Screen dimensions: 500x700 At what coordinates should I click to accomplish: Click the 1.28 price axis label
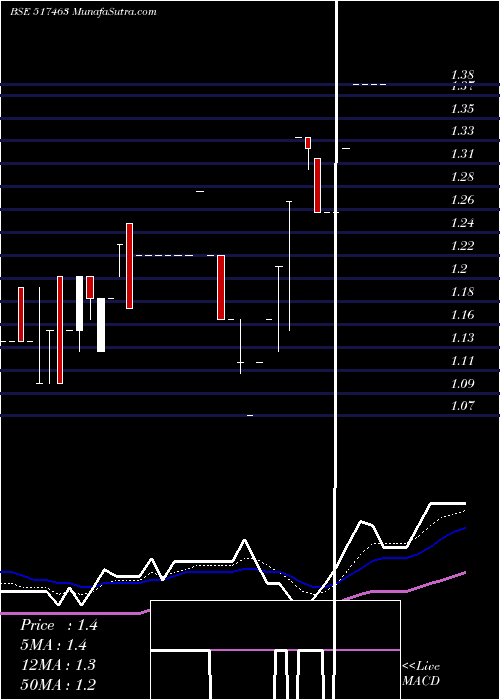pos(462,177)
